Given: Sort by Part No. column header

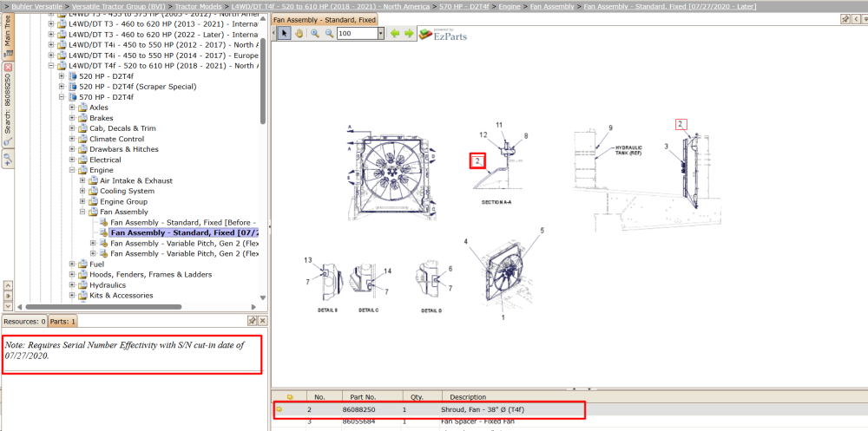Looking at the screenshot, I should click(363, 396).
